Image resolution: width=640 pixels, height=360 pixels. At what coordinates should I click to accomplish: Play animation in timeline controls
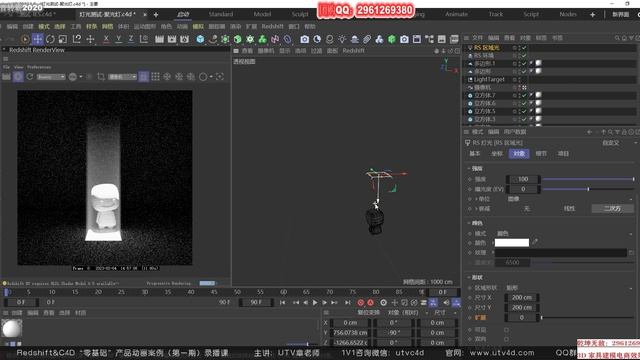point(315,302)
